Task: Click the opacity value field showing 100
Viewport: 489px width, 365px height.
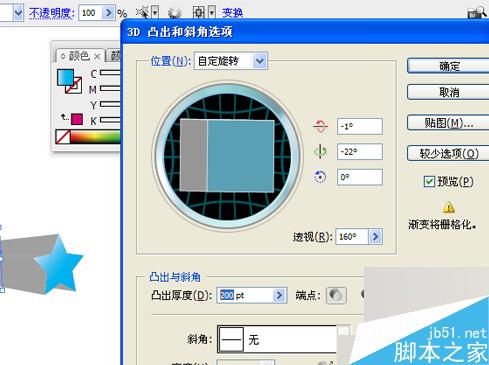Action: pos(90,13)
